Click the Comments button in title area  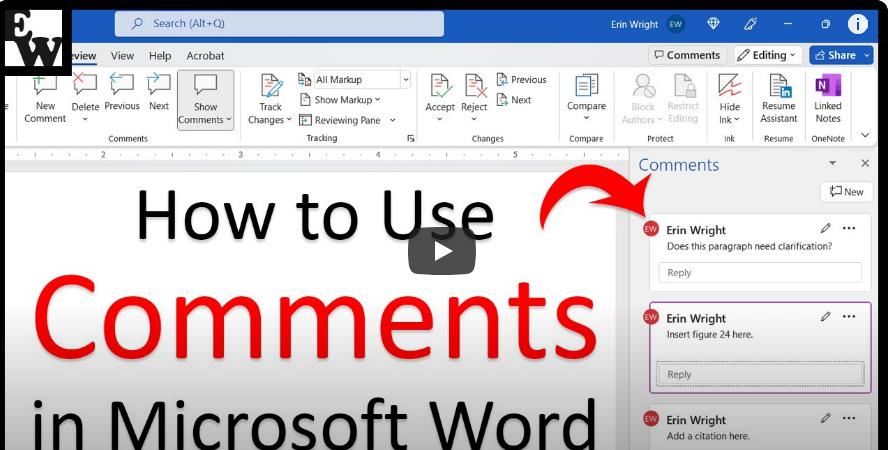tap(688, 55)
